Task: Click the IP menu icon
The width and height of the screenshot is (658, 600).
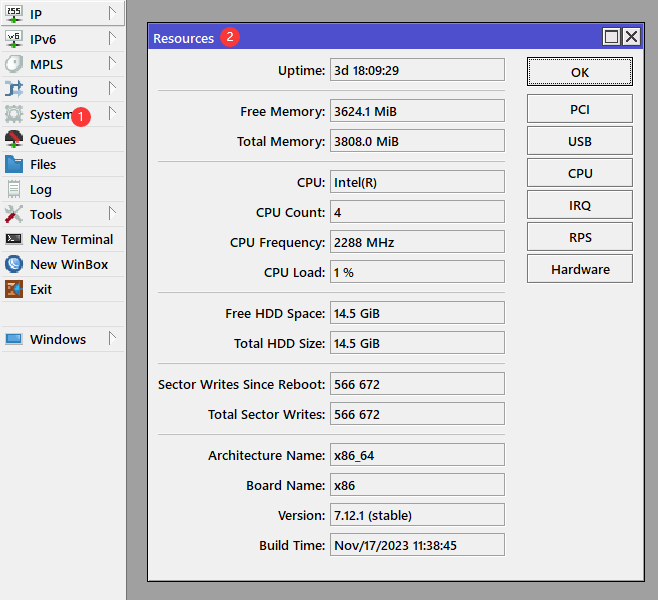Action: 13,14
